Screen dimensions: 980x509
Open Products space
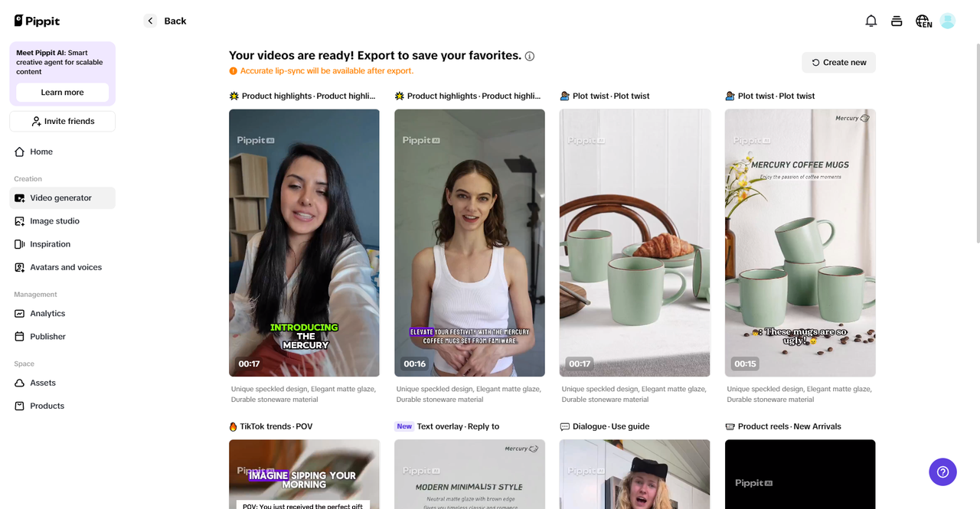pyautogui.click(x=63, y=406)
